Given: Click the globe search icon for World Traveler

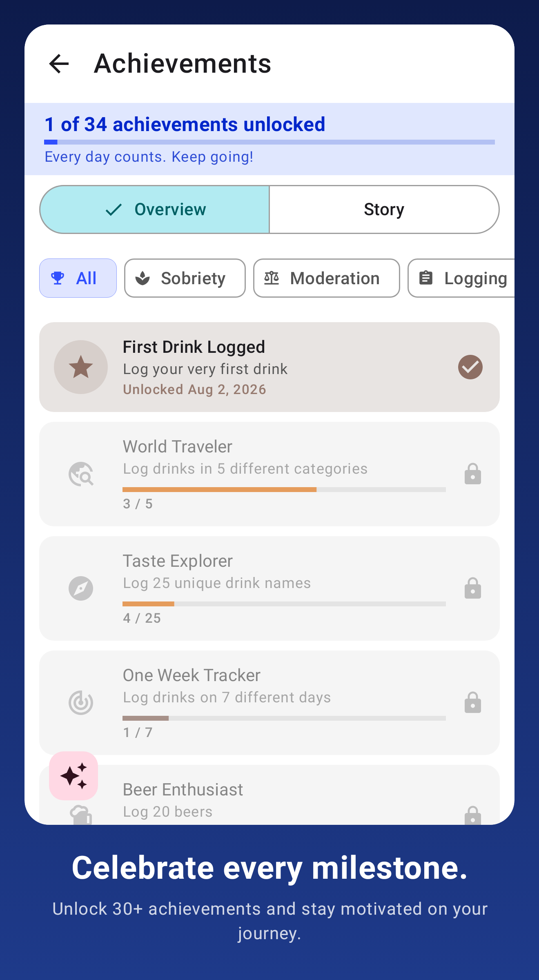Looking at the screenshot, I should [81, 474].
